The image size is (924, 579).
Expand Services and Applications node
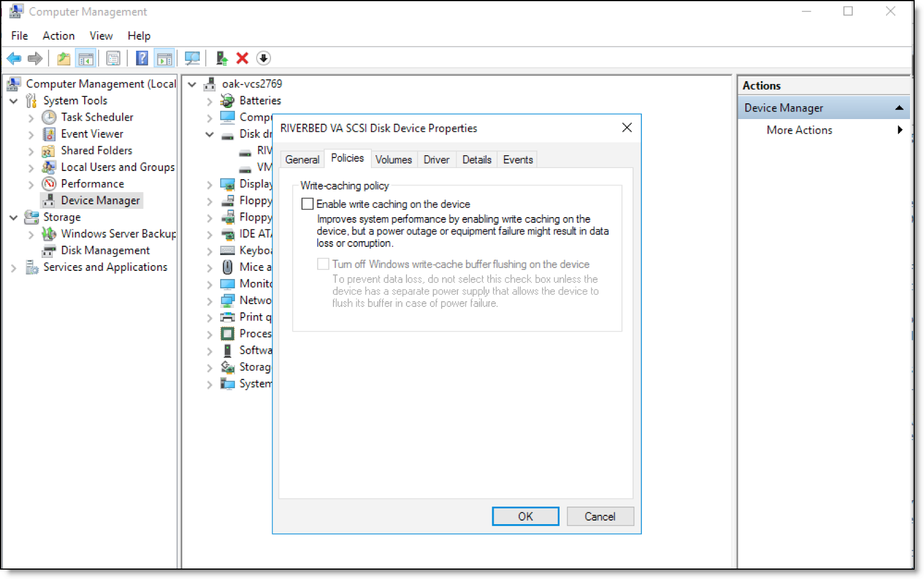13,267
